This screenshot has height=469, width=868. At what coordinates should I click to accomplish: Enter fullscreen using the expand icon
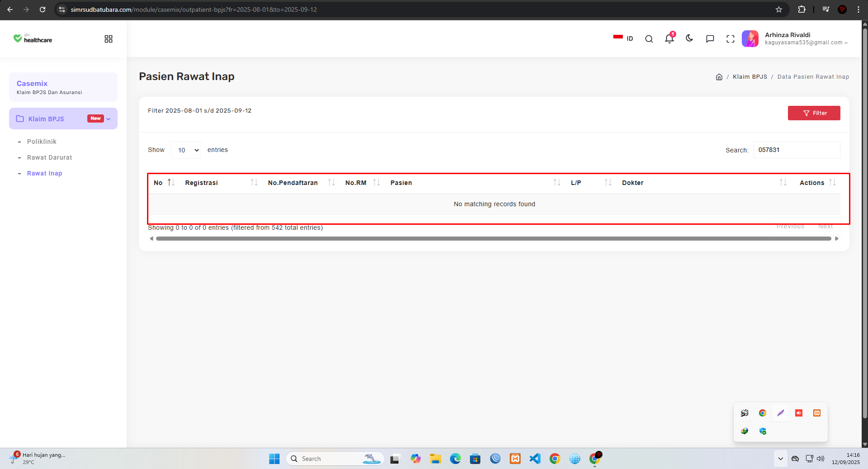(730, 39)
